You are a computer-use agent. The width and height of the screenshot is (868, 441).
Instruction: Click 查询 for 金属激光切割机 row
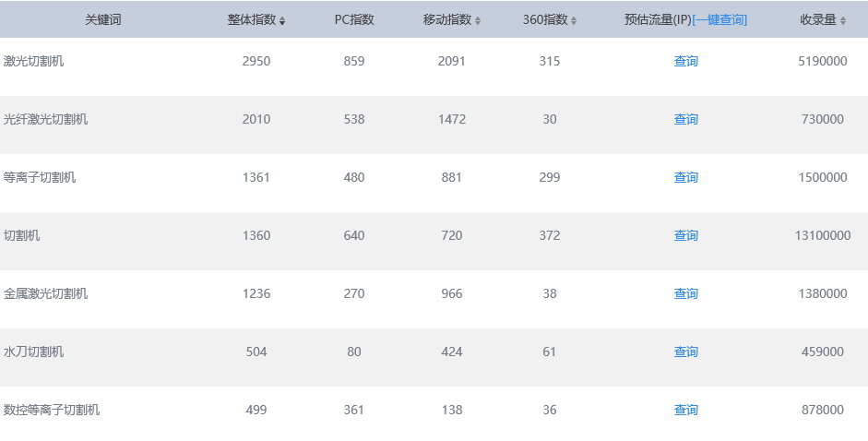click(x=686, y=293)
